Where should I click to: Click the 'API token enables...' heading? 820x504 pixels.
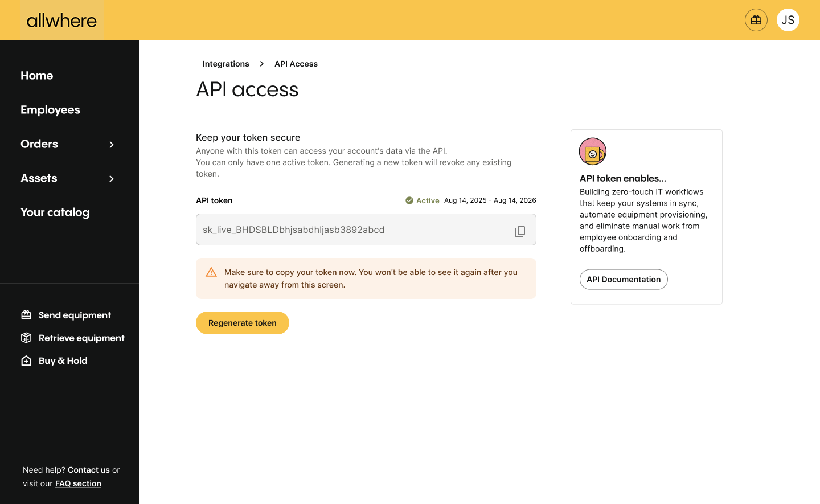coord(623,178)
